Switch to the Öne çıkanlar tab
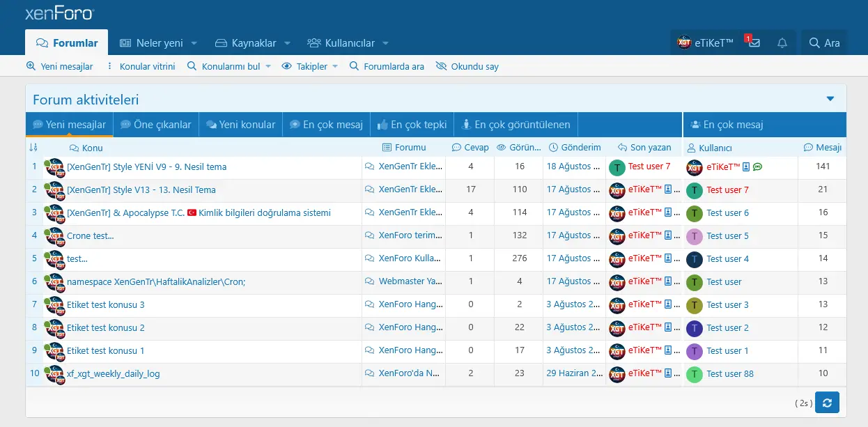The width and height of the screenshot is (868, 427). [x=155, y=125]
